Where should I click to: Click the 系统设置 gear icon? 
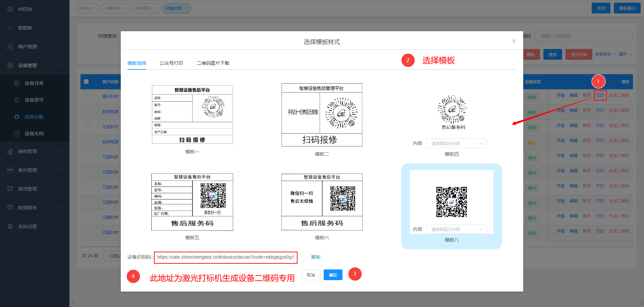[10, 226]
